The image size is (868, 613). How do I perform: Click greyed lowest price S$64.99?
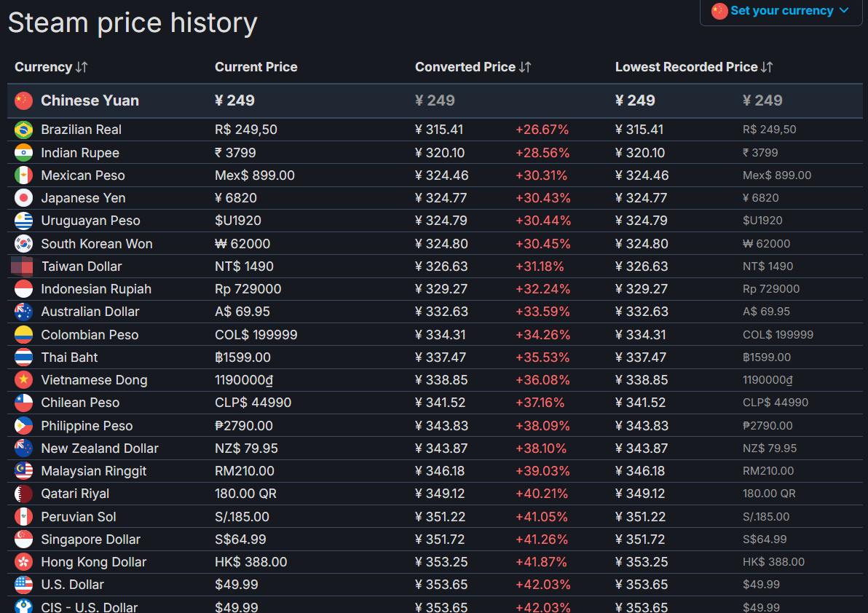(765, 539)
